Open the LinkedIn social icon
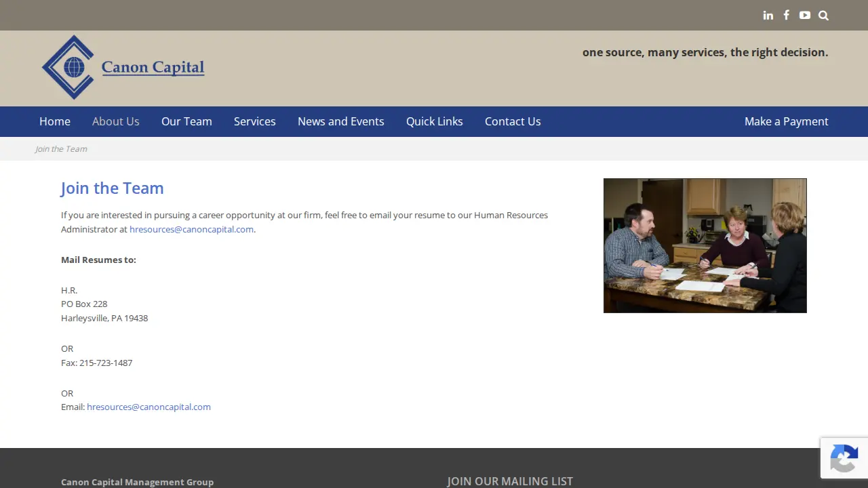 click(768, 16)
